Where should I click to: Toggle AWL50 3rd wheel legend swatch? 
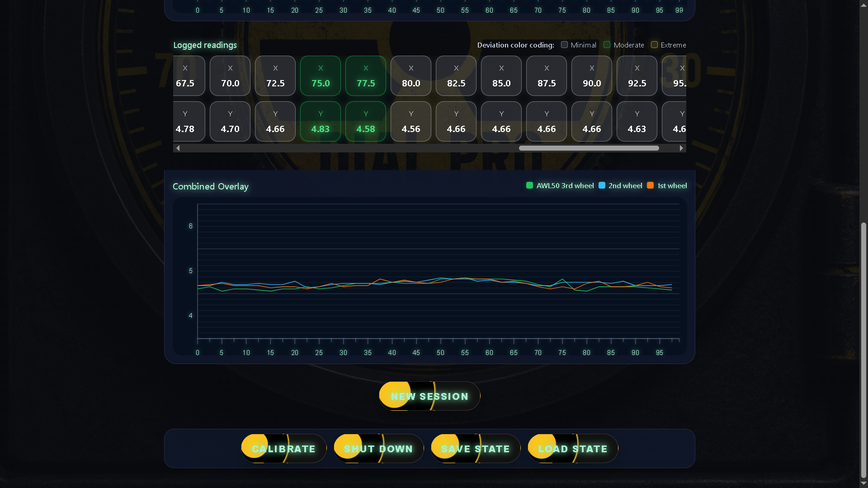(x=529, y=185)
